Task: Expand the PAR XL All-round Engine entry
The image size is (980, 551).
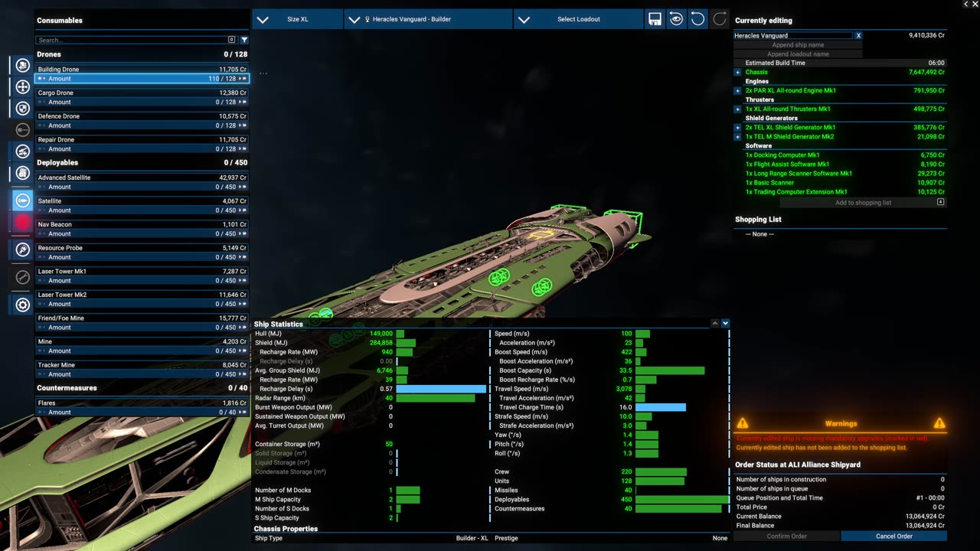Action: [738, 90]
